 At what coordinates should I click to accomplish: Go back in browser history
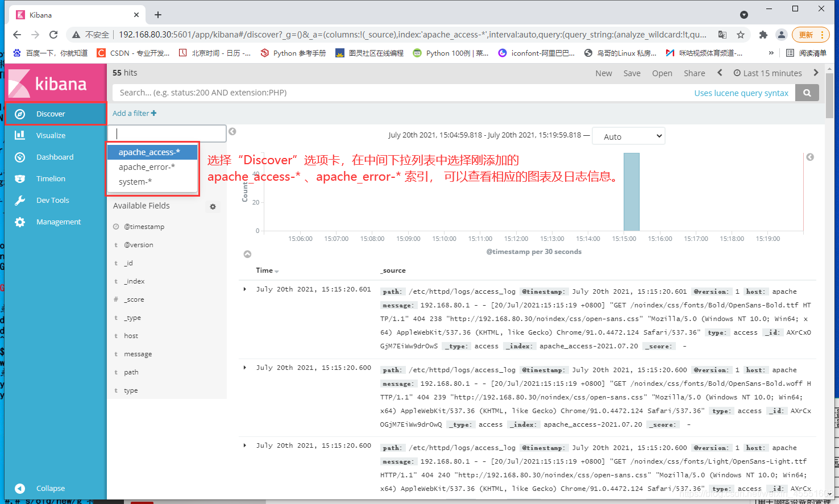(17, 35)
